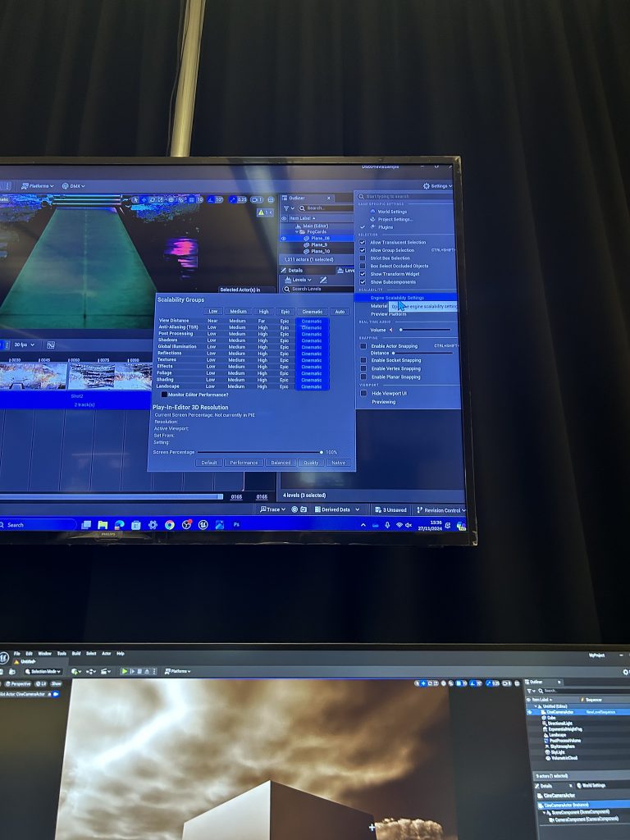Toggle rotation snap angle icon in upper viewport
Screen dimensions: 630x840
pos(210,199)
